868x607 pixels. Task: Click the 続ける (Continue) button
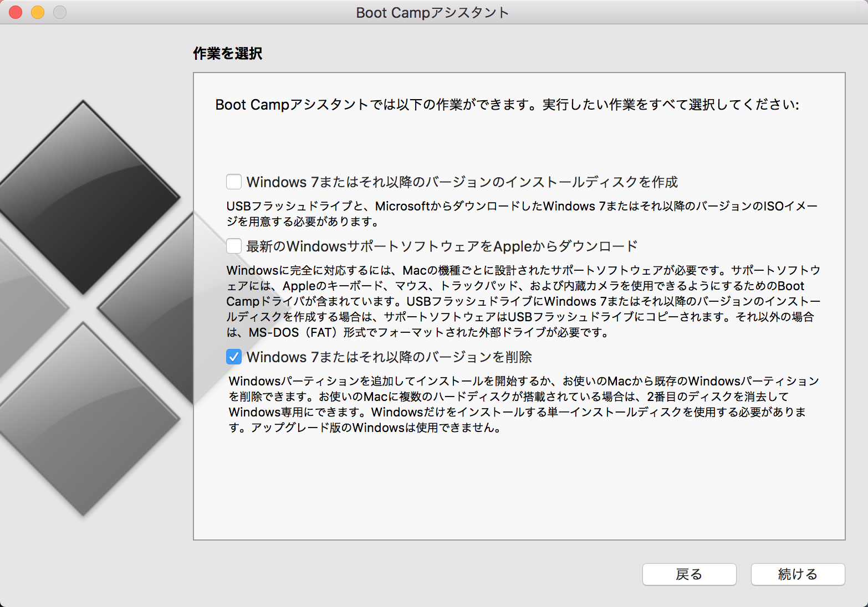pyautogui.click(x=798, y=574)
